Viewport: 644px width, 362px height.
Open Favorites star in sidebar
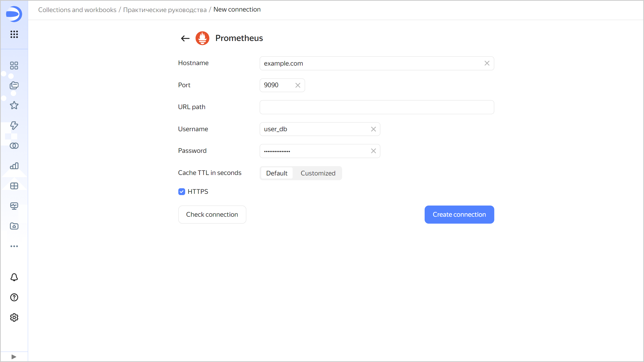[x=14, y=105]
